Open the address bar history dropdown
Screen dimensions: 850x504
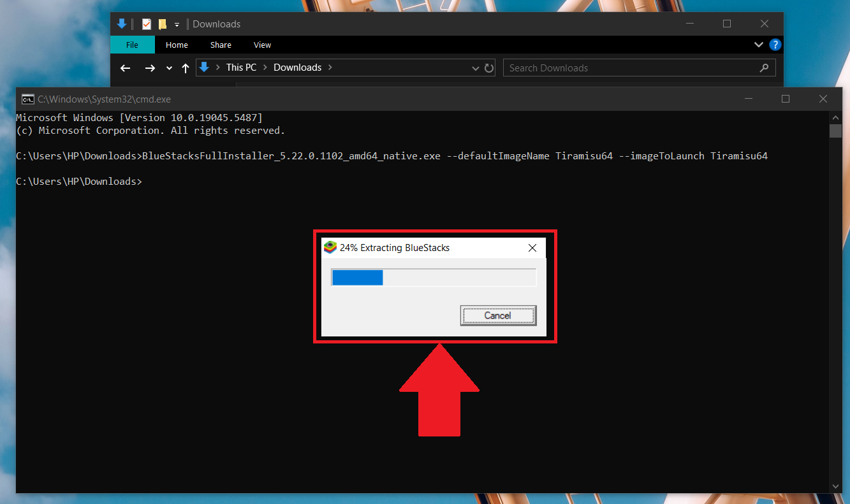pyautogui.click(x=475, y=68)
